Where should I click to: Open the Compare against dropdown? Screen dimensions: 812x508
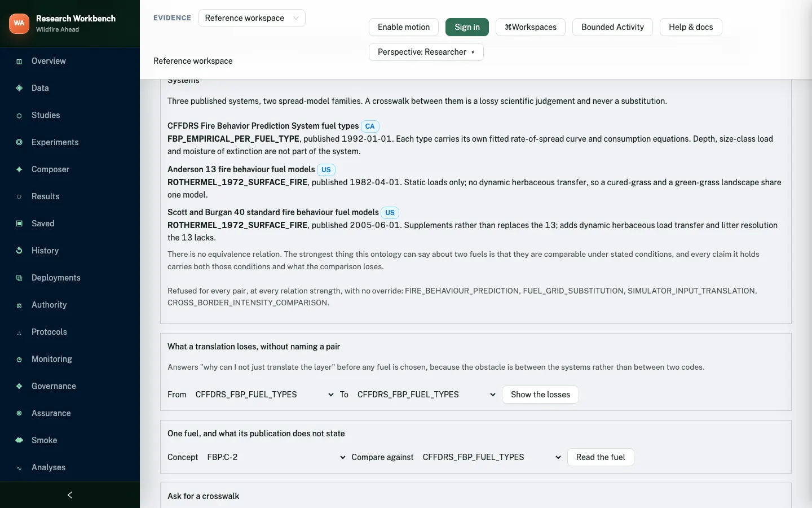[x=492, y=457]
